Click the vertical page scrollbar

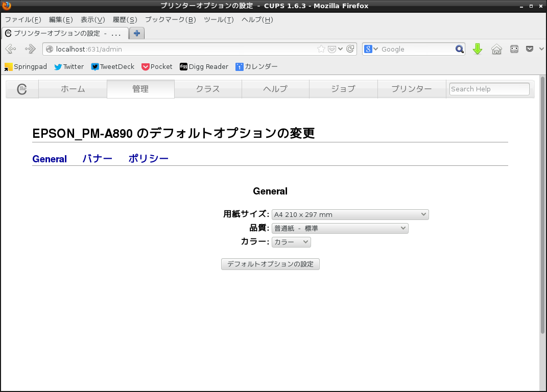tap(542, 206)
